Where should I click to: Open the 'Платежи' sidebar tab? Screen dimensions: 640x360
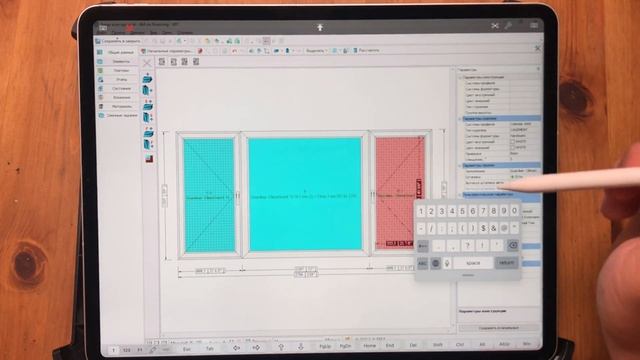click(117, 70)
